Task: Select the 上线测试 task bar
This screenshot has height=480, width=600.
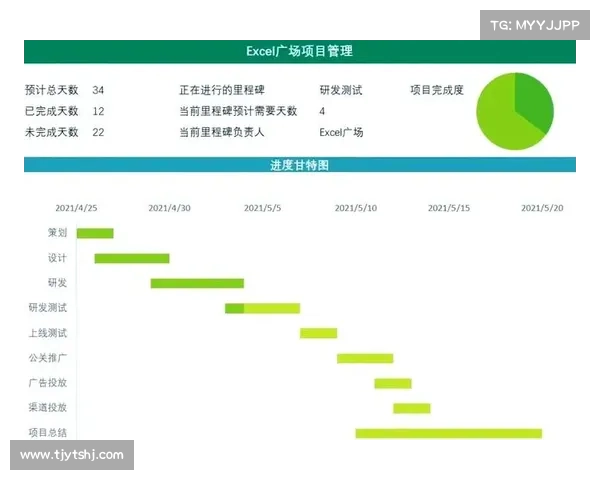Action: pos(318,333)
